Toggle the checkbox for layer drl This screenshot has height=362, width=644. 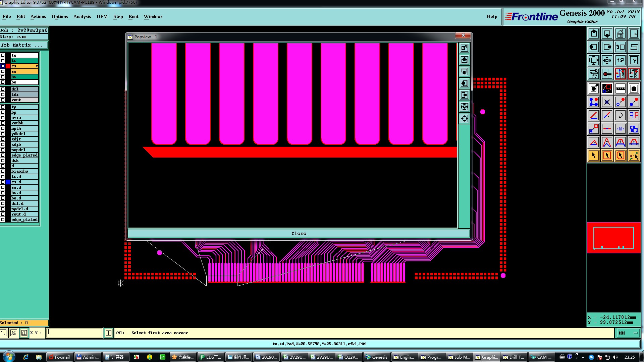click(x=3, y=89)
